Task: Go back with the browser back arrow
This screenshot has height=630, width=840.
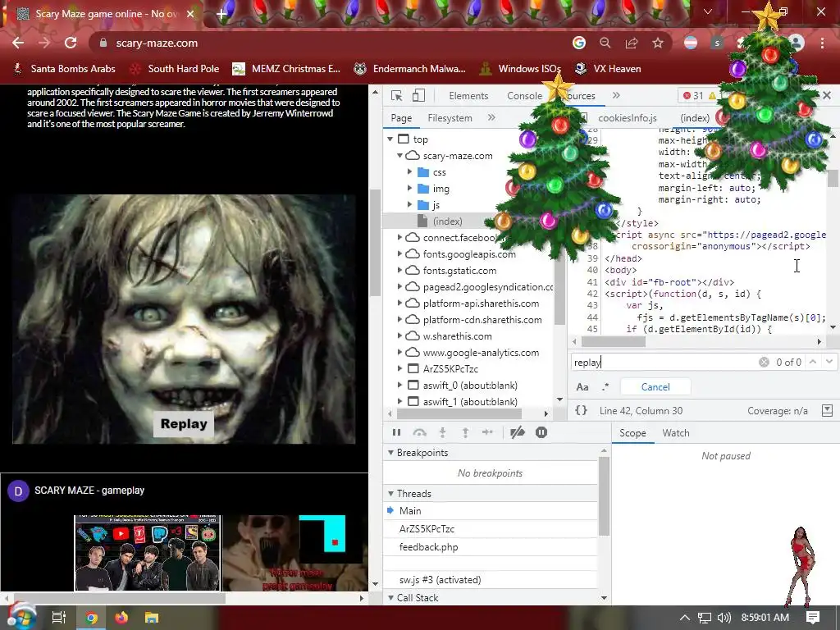Action: point(18,43)
